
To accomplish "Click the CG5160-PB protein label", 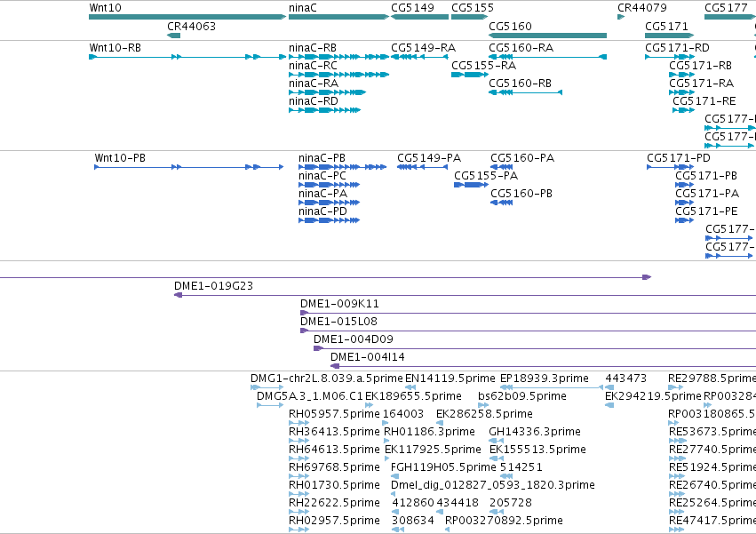I will [x=521, y=194].
